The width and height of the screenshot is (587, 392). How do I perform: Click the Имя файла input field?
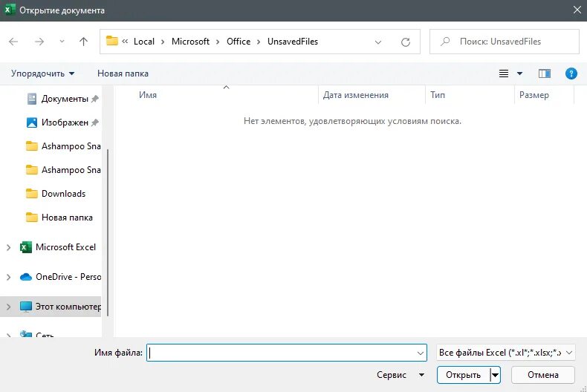point(286,353)
